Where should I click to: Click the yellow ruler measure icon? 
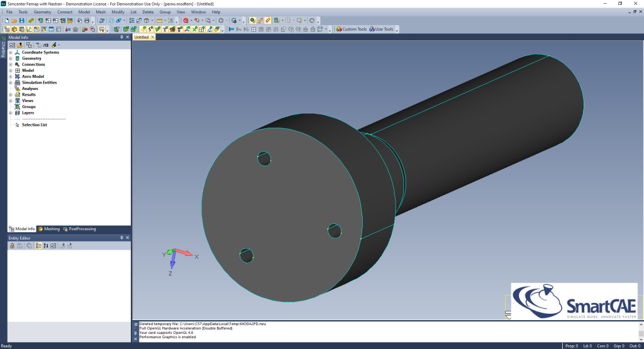point(159,21)
